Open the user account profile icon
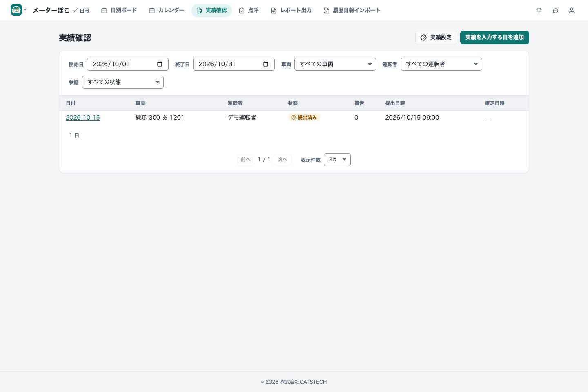The image size is (588, 392). tap(572, 11)
